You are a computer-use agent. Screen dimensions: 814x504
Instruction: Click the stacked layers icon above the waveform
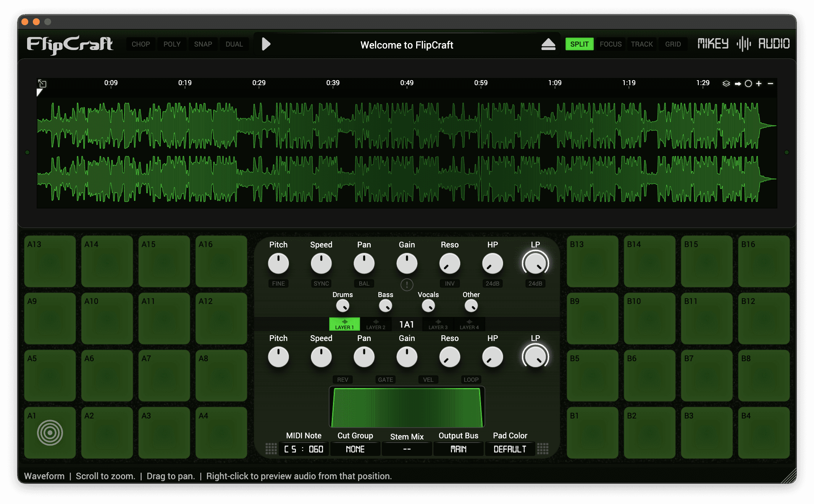click(x=726, y=84)
